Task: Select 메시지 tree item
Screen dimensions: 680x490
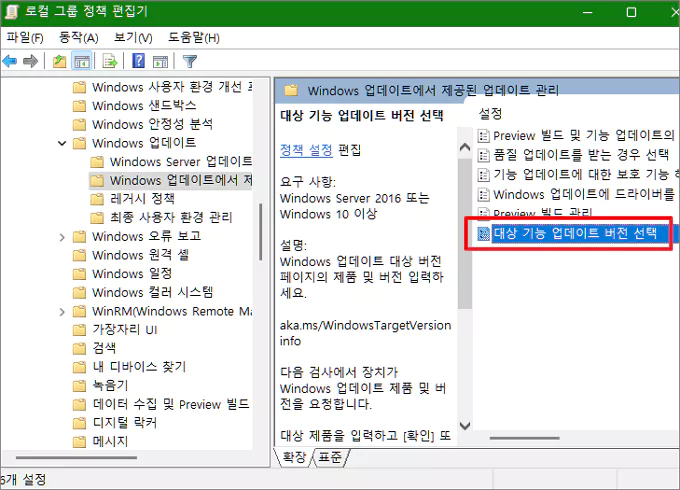Action: tap(110, 441)
